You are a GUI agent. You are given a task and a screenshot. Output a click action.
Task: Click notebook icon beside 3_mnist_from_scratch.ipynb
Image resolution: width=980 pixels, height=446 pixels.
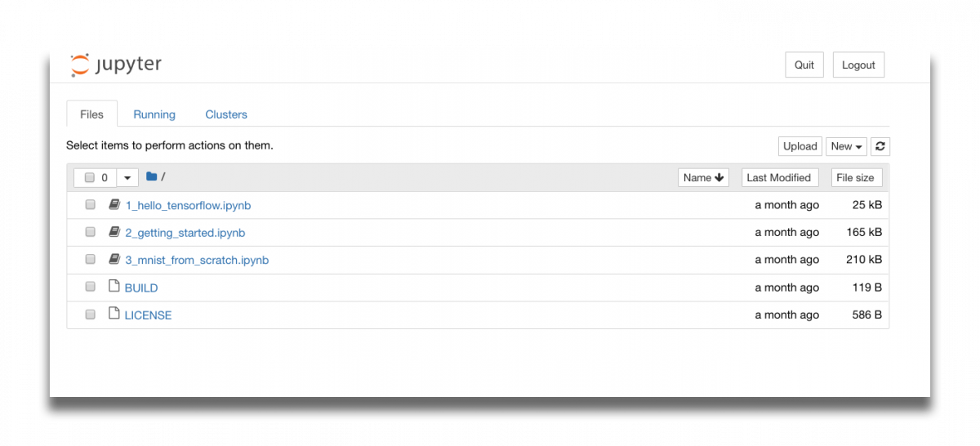(x=114, y=259)
